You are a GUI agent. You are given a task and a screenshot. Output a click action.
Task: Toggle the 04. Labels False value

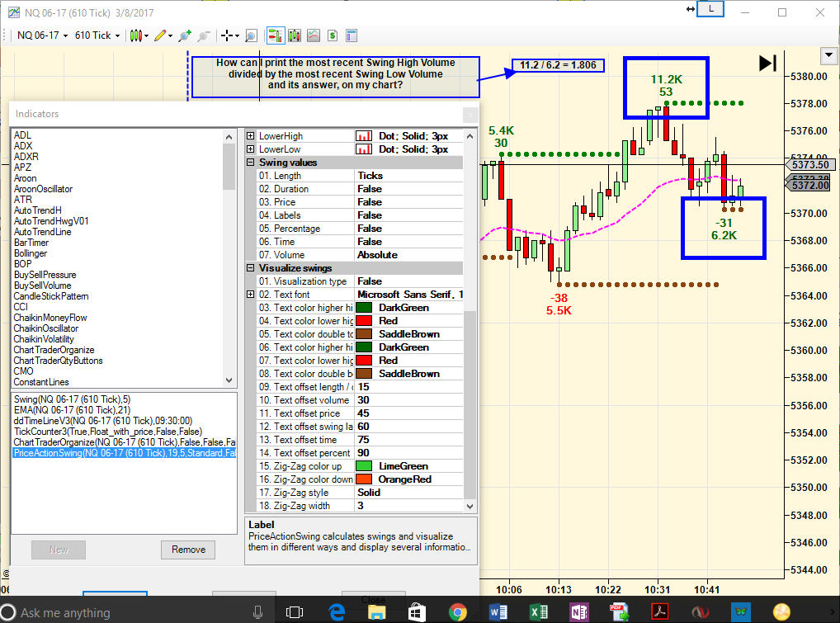click(x=408, y=215)
